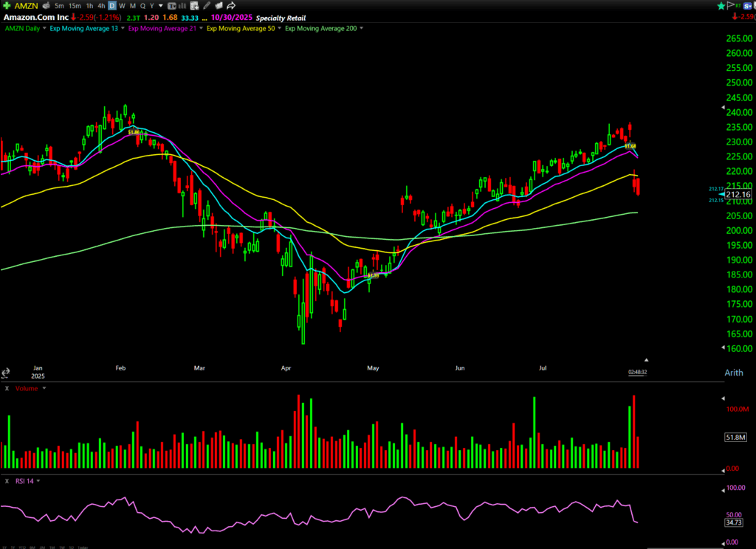Click the ellipsis after 33.33 value
The image size is (756, 549).
coord(205,18)
